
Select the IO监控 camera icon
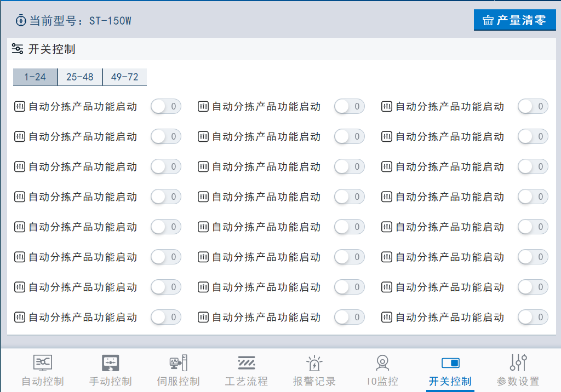point(382,362)
